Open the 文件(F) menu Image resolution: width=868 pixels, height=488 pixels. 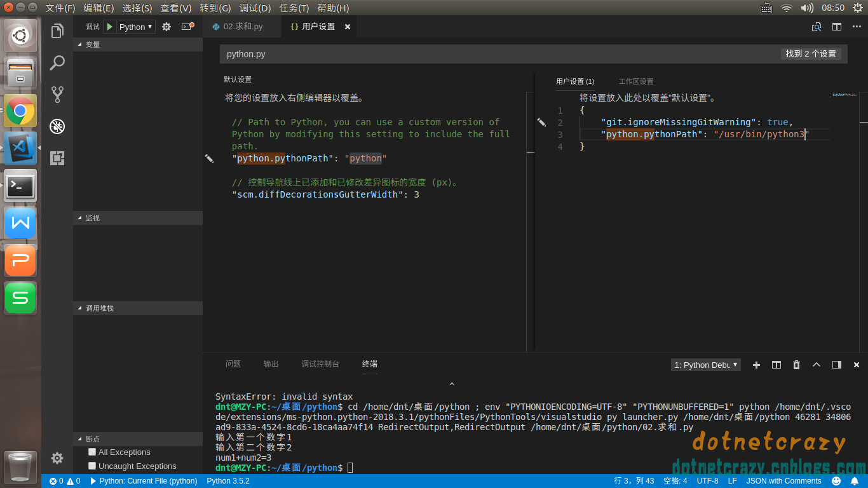60,8
